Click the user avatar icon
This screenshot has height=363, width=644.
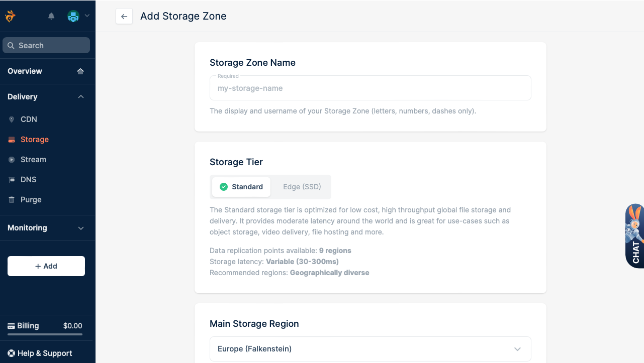[73, 16]
